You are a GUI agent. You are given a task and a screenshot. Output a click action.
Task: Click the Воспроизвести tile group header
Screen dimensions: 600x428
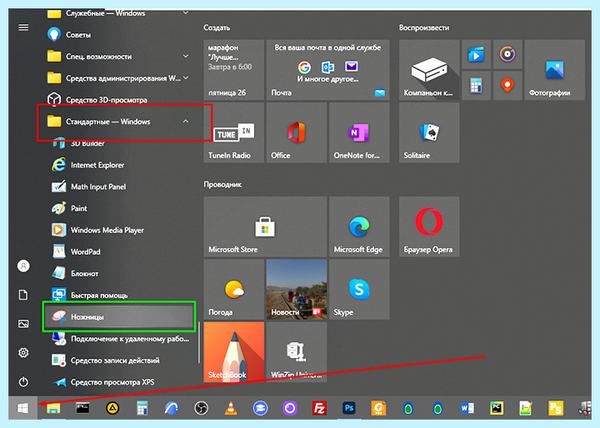click(424, 28)
